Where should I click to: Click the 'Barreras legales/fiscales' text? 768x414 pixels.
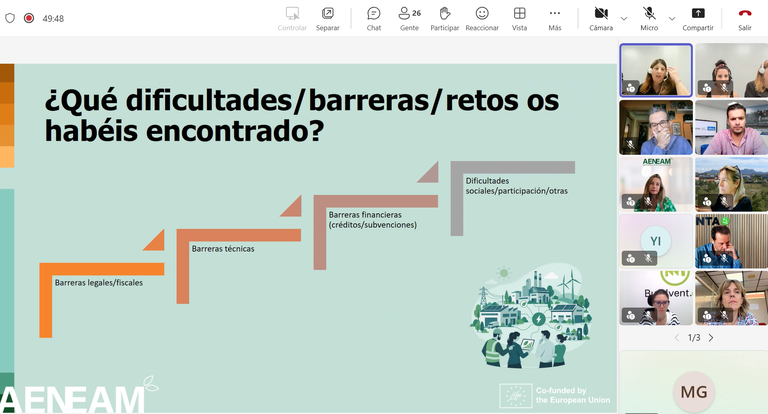point(99,283)
